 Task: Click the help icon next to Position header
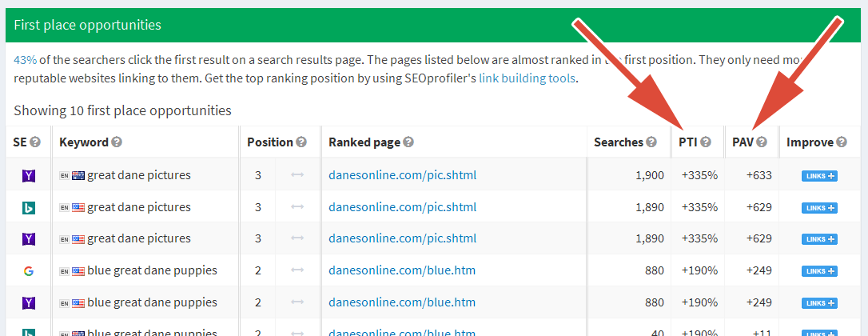(x=301, y=142)
